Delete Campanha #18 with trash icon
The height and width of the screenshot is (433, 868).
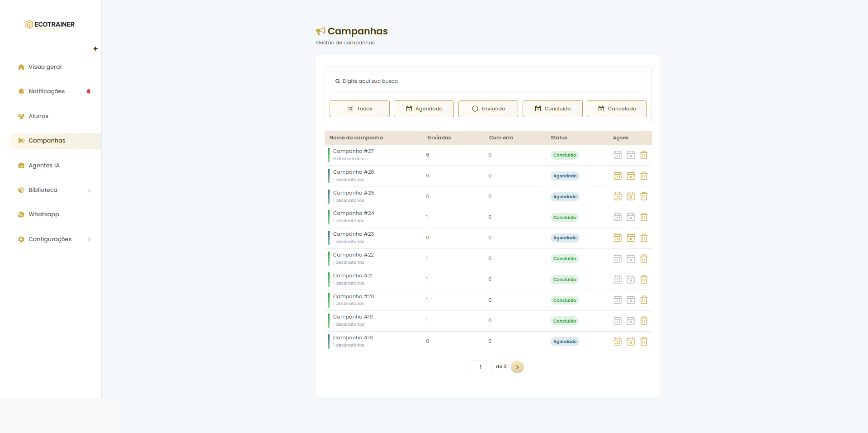click(x=644, y=342)
